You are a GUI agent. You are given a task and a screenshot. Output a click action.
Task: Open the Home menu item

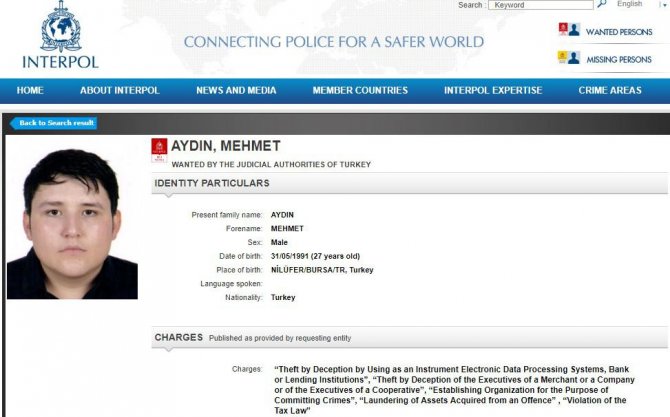coord(30,91)
